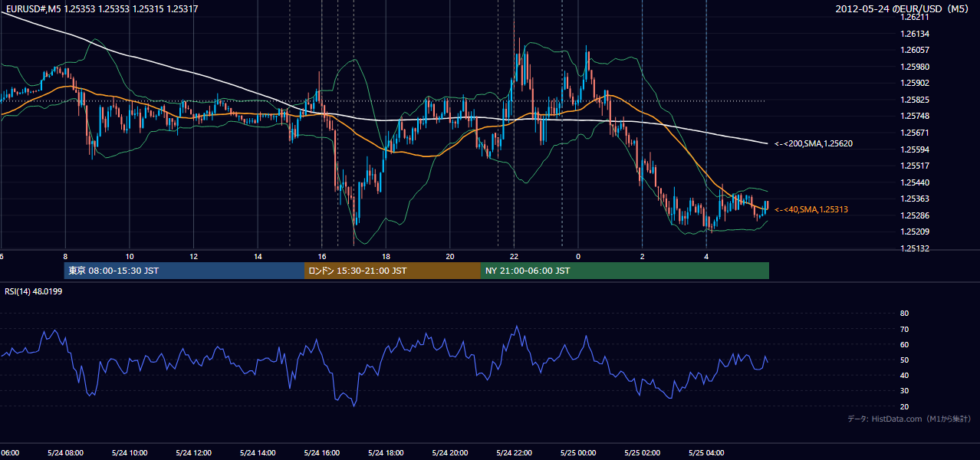Click the 5/24 22:00 time axis label
The image size is (980, 460).
[514, 452]
